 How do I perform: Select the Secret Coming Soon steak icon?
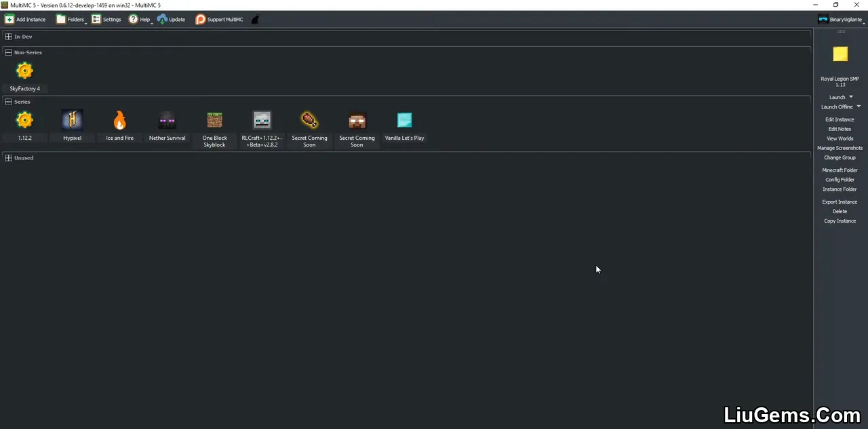tap(309, 120)
